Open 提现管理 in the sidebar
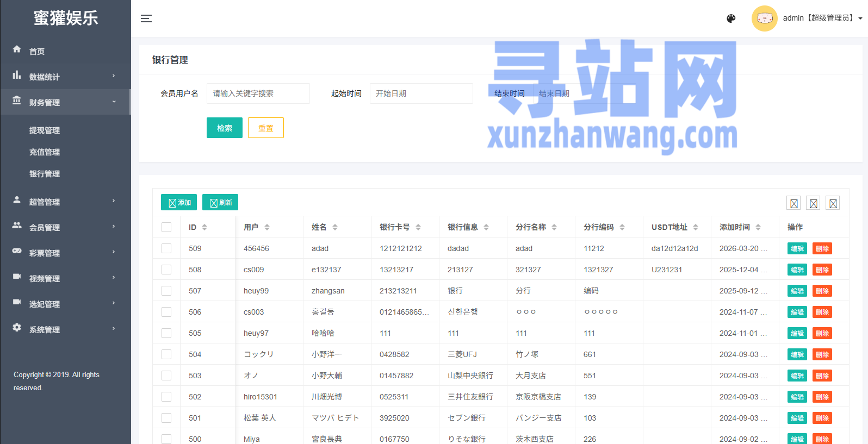The height and width of the screenshot is (444, 868). 45,130
